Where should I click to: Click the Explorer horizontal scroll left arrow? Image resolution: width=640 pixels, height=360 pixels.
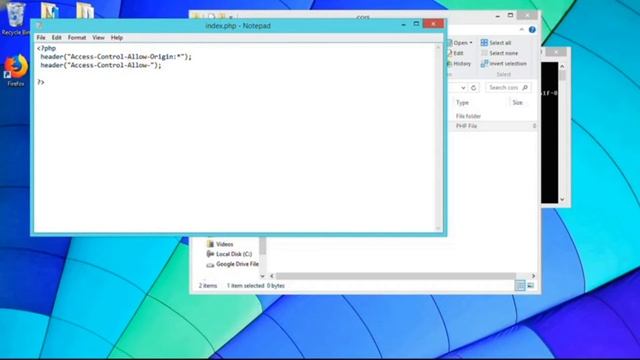[x=272, y=276]
